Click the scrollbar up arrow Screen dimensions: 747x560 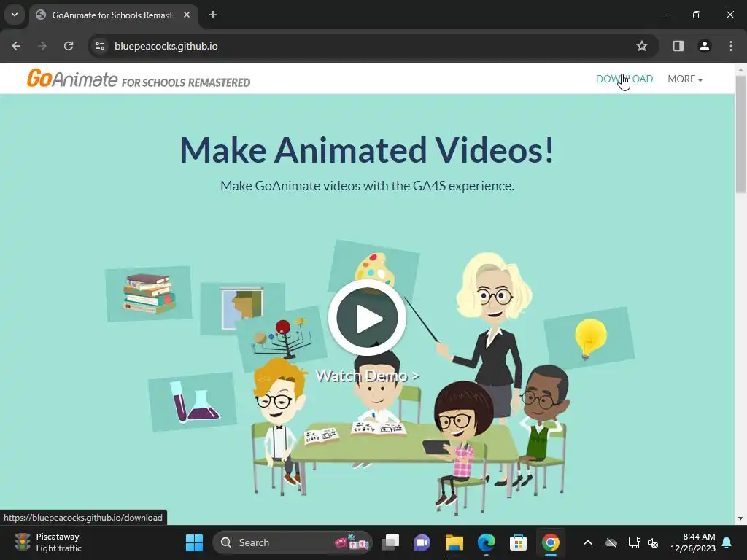[740, 70]
